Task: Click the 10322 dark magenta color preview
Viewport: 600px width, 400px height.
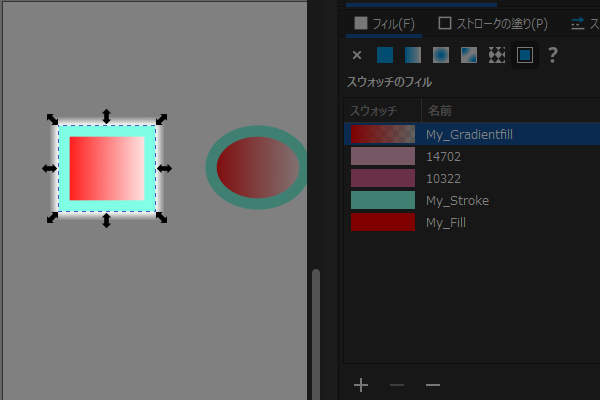Action: (x=383, y=179)
